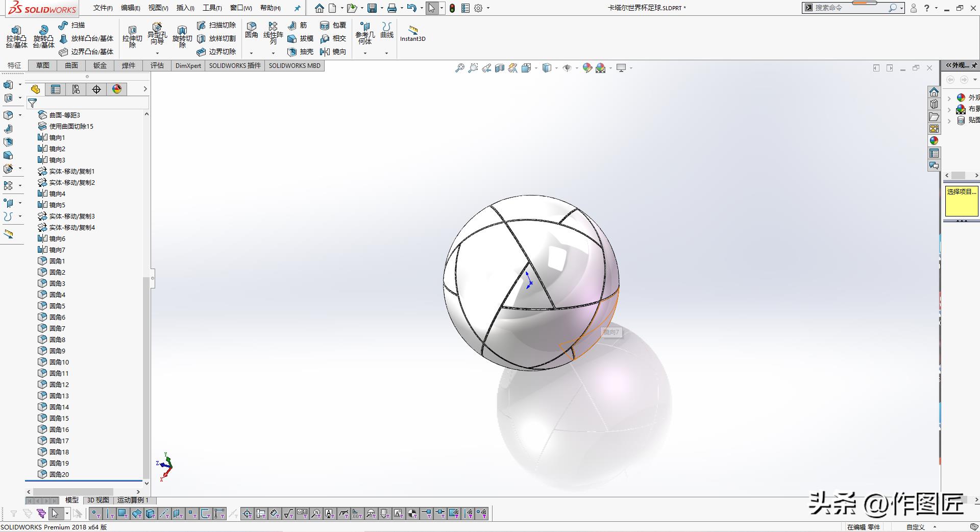980x532 pixels.
Task: Select the 镜向7 feature in the tree
Action: [x=57, y=250]
